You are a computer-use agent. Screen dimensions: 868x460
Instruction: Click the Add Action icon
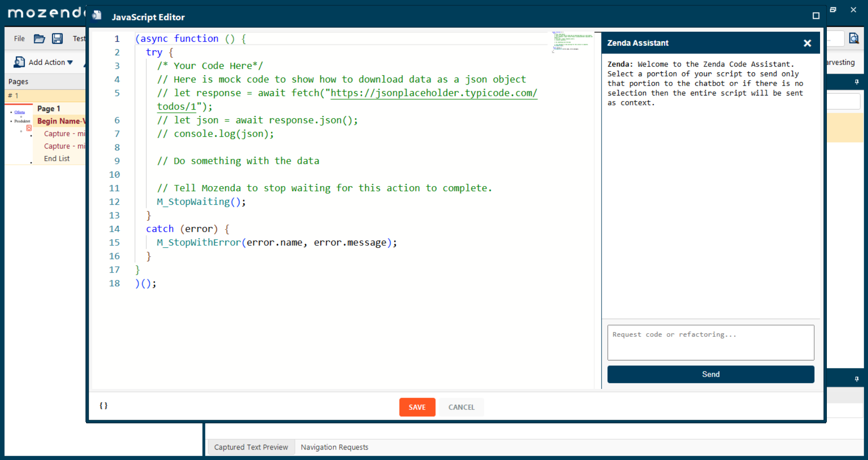tap(19, 62)
